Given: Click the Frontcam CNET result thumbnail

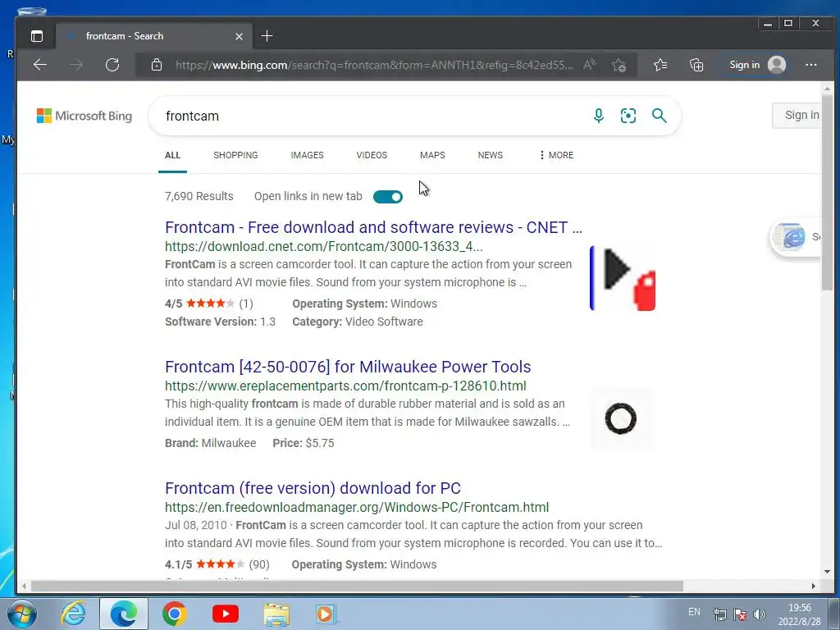Looking at the screenshot, I should pyautogui.click(x=623, y=278).
